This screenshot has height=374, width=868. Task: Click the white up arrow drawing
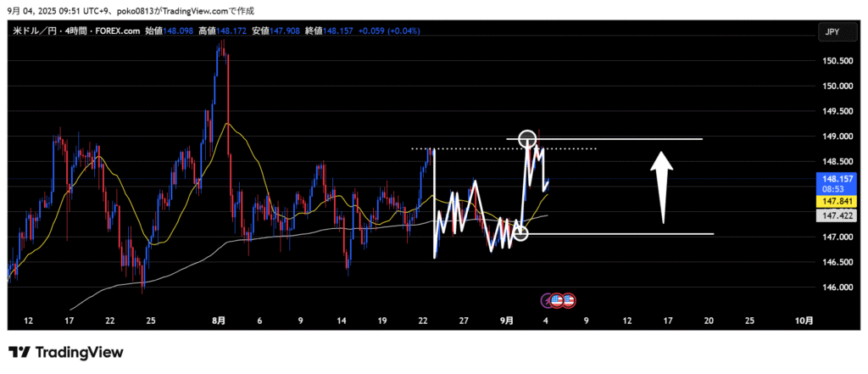click(662, 187)
